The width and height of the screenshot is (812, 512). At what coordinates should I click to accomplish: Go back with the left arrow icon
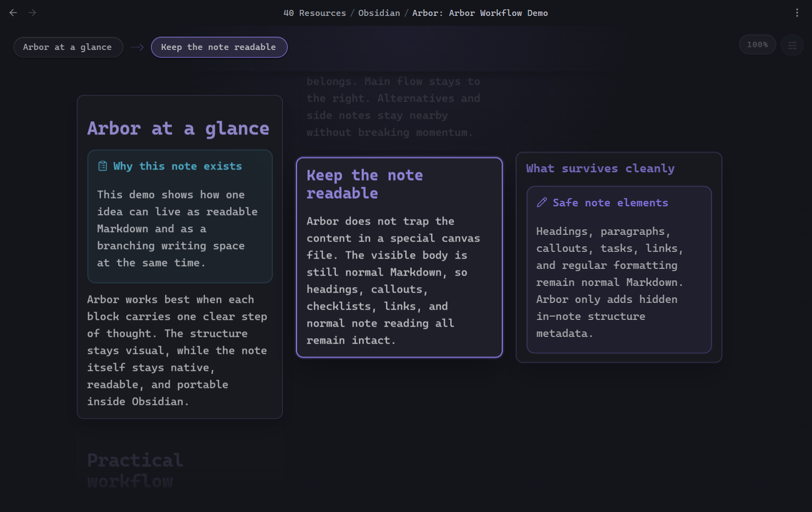[13, 13]
